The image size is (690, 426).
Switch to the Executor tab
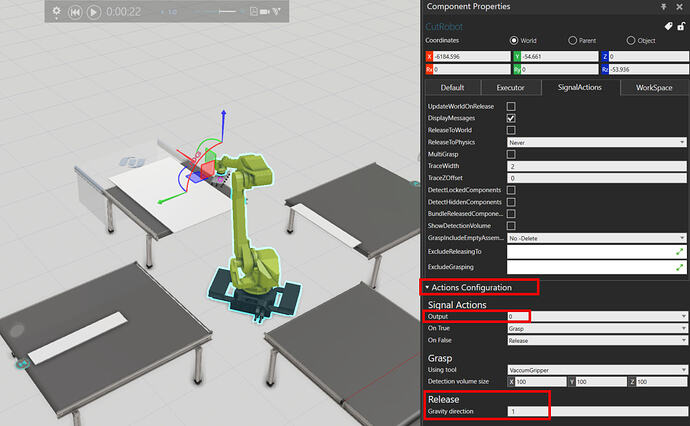tap(510, 88)
